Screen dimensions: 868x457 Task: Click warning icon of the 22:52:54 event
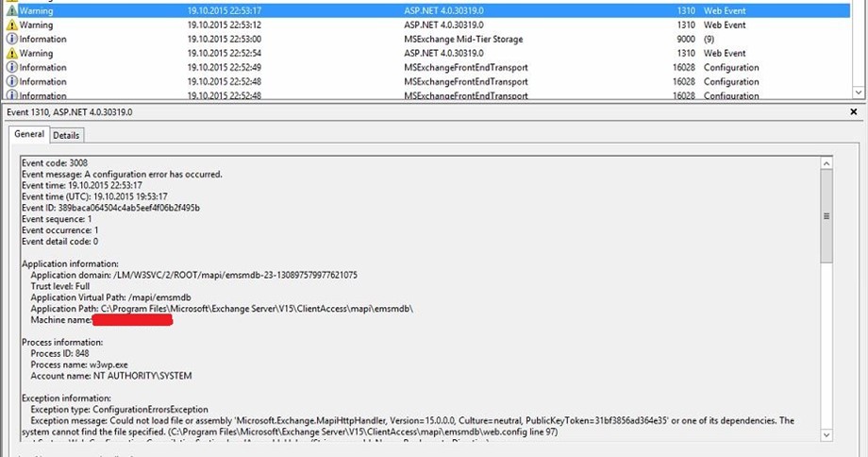click(11, 53)
